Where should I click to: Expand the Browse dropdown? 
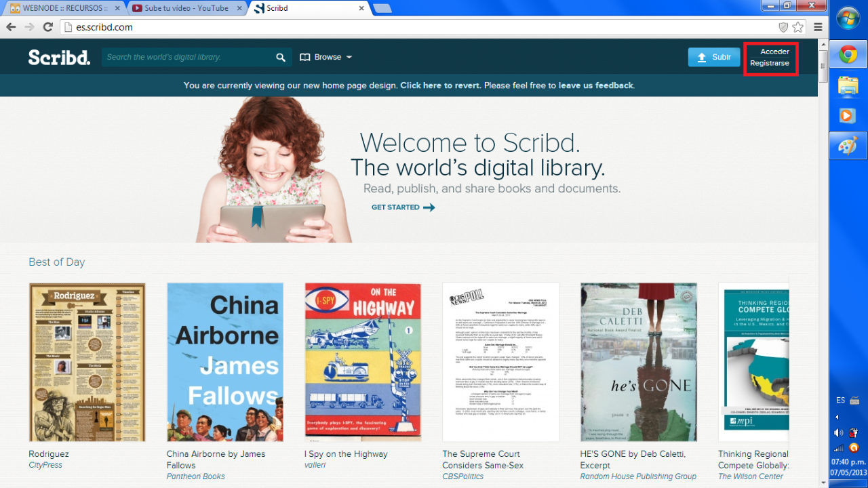[326, 58]
